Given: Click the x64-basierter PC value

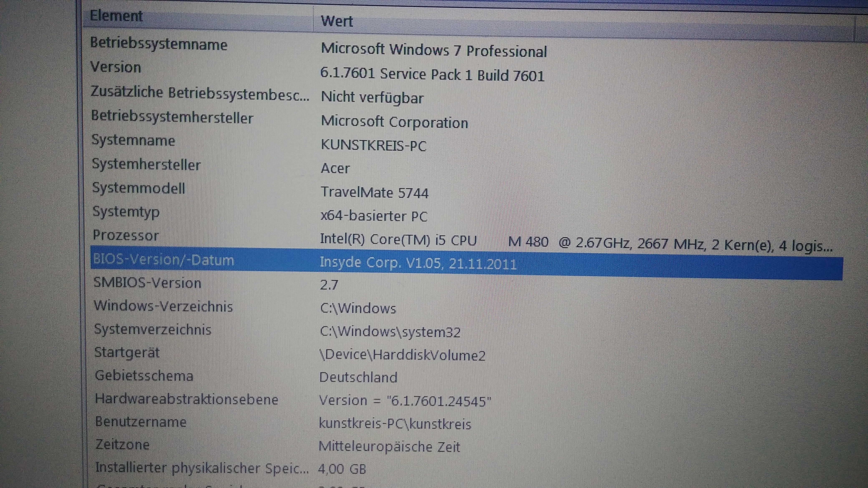Looking at the screenshot, I should pos(374,216).
